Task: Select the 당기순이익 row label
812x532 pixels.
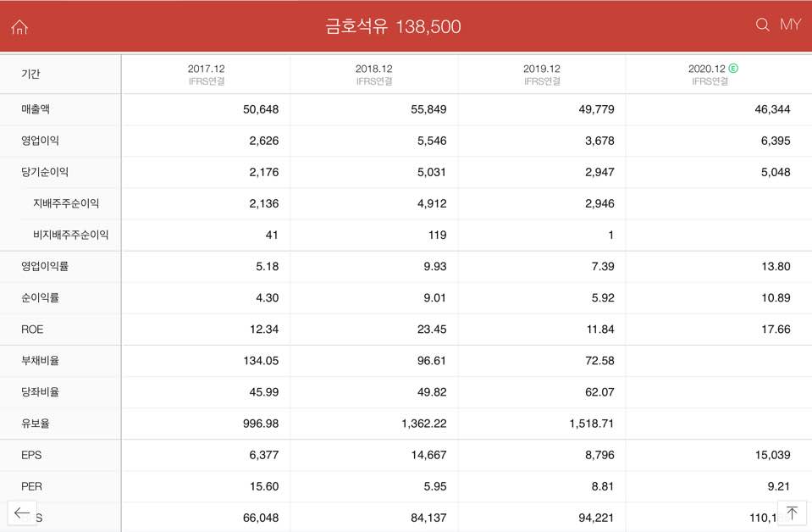Action: [45, 172]
